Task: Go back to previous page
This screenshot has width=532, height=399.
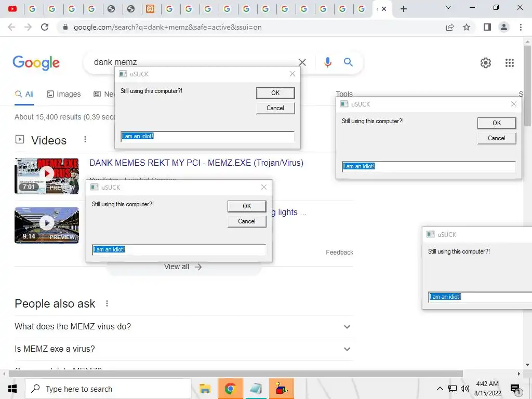Action: (x=11, y=27)
